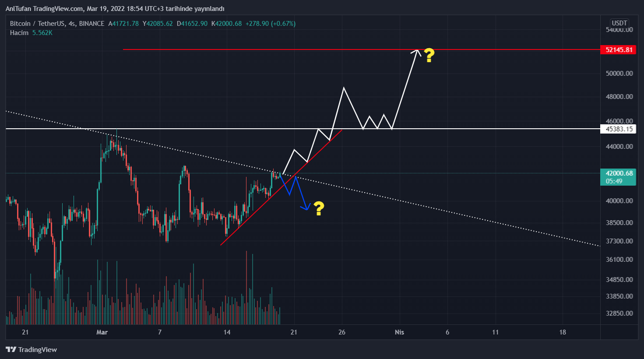This screenshot has width=644, height=359.
Task: Click the Mar date label on the time axis
Action: click(102, 332)
